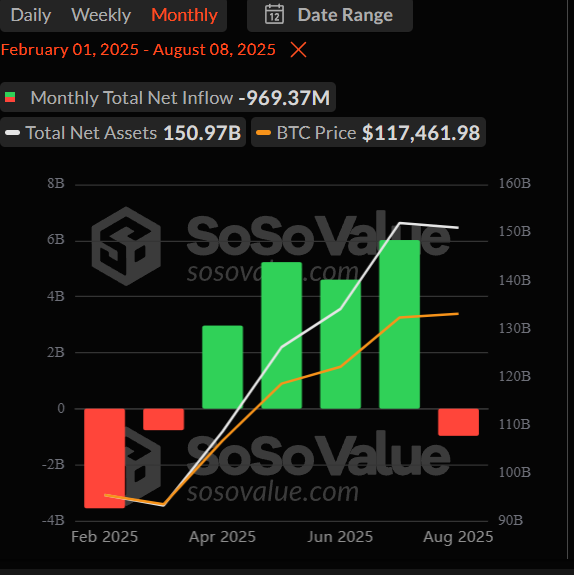Screen dimensions: 574x575
Task: Toggle the BTC Price legend
Action: 368,132
